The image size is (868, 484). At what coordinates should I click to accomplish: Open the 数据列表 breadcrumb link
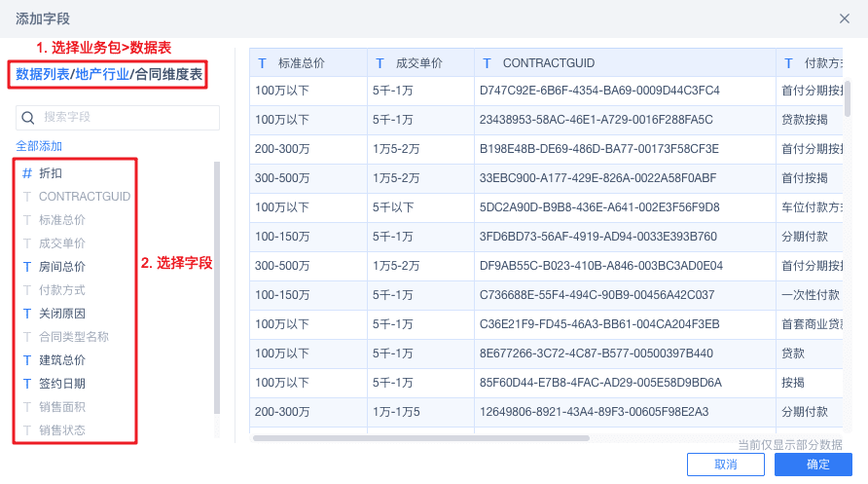[x=42, y=74]
